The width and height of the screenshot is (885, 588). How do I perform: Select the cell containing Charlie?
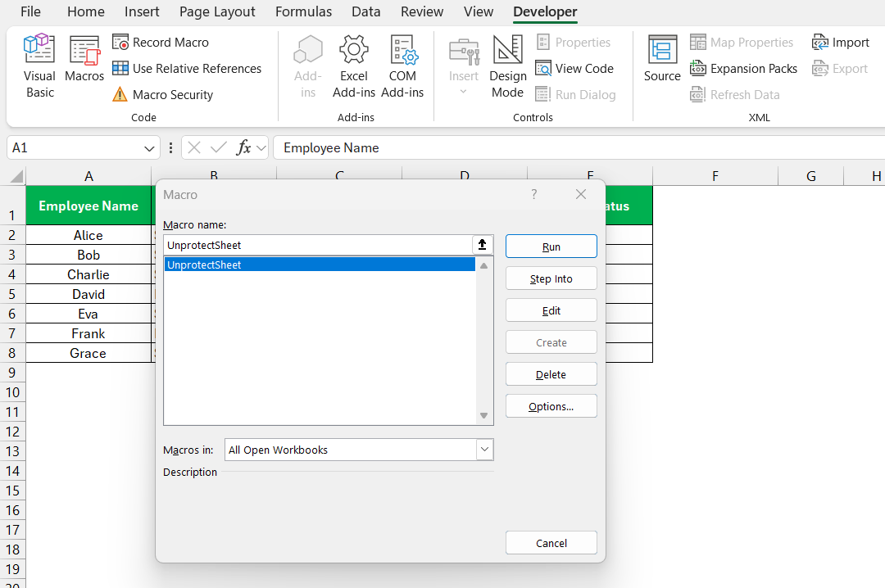tap(88, 275)
